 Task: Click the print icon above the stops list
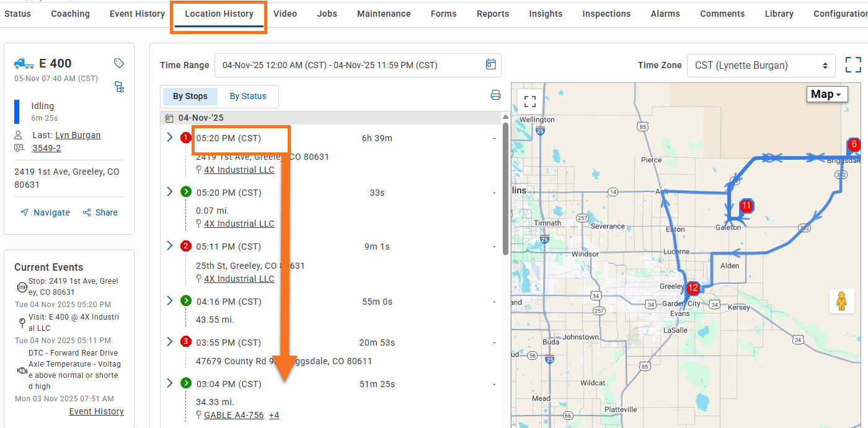(x=495, y=95)
